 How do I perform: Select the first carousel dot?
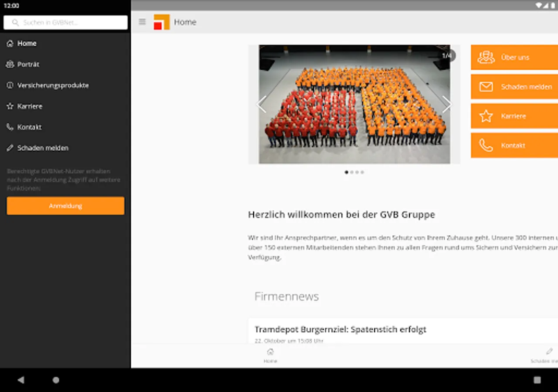tap(347, 172)
